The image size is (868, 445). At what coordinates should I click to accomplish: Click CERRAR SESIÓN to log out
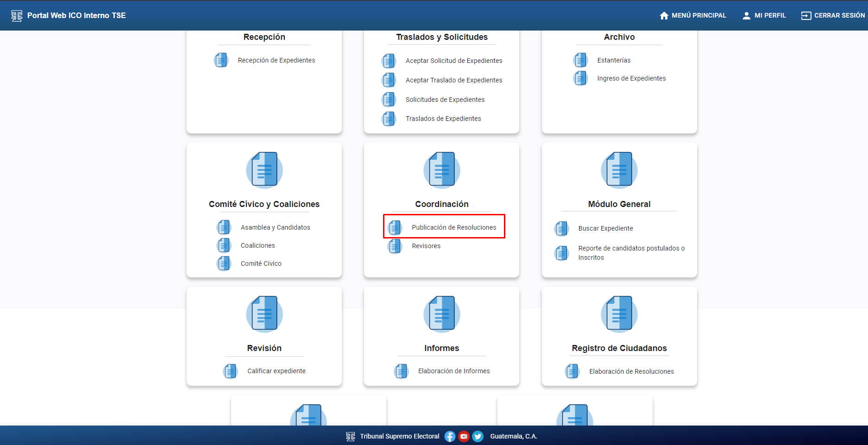pyautogui.click(x=832, y=15)
